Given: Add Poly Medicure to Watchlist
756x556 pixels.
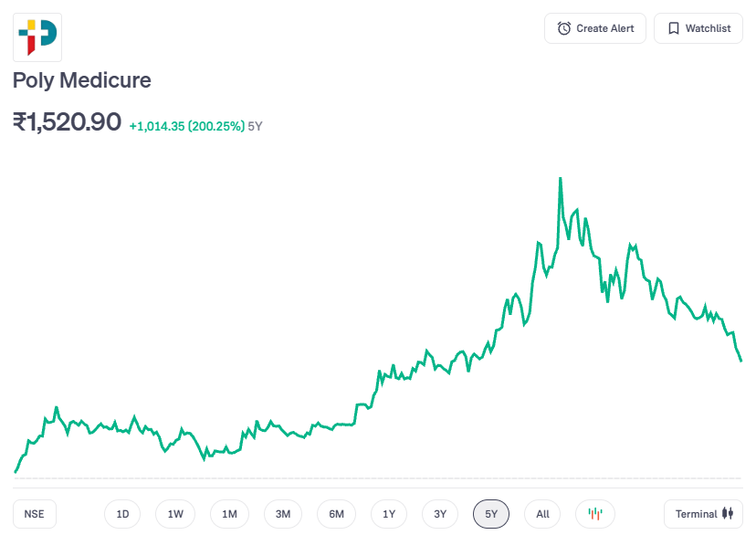Looking at the screenshot, I should click(698, 28).
